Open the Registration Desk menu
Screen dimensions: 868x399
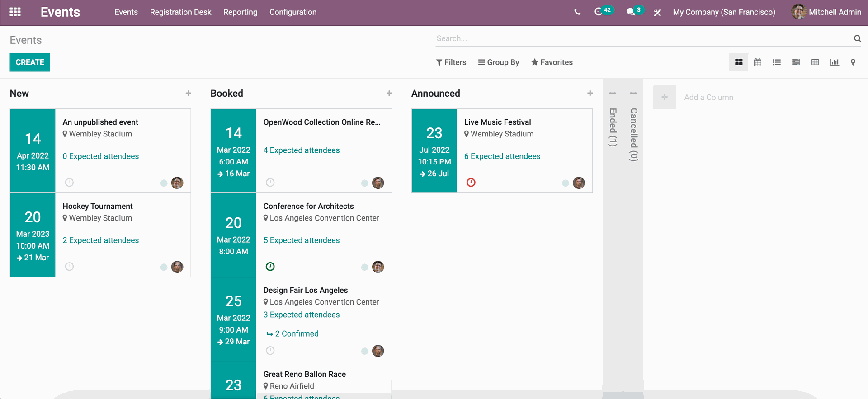[180, 12]
